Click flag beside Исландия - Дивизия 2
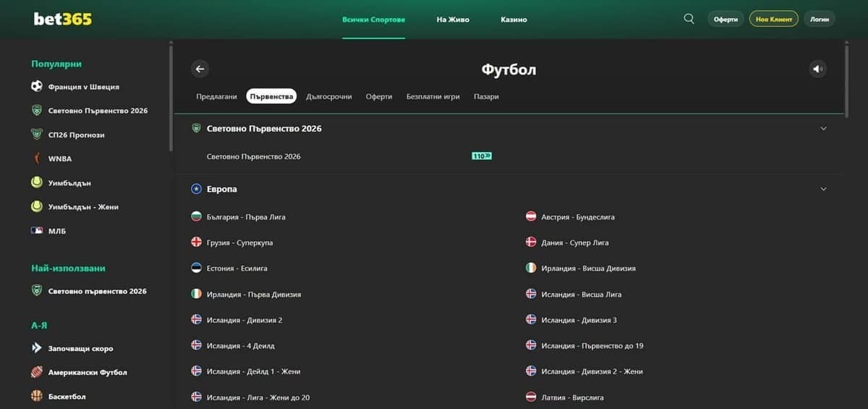Viewport: 868px width, 409px height. click(196, 320)
